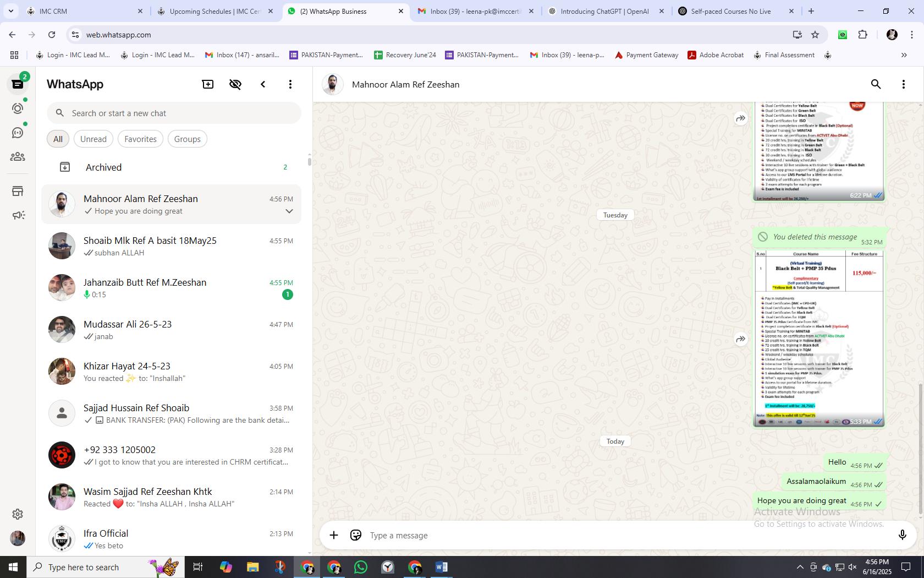Click the chat list scrollbar
This screenshot has height=578, width=924.
309,161
